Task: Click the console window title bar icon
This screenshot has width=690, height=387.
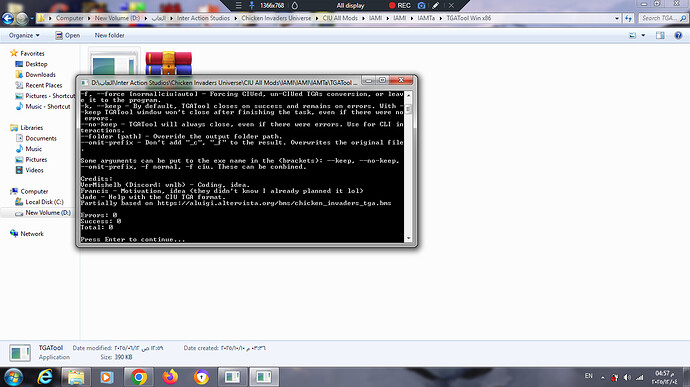Action: 84,82
